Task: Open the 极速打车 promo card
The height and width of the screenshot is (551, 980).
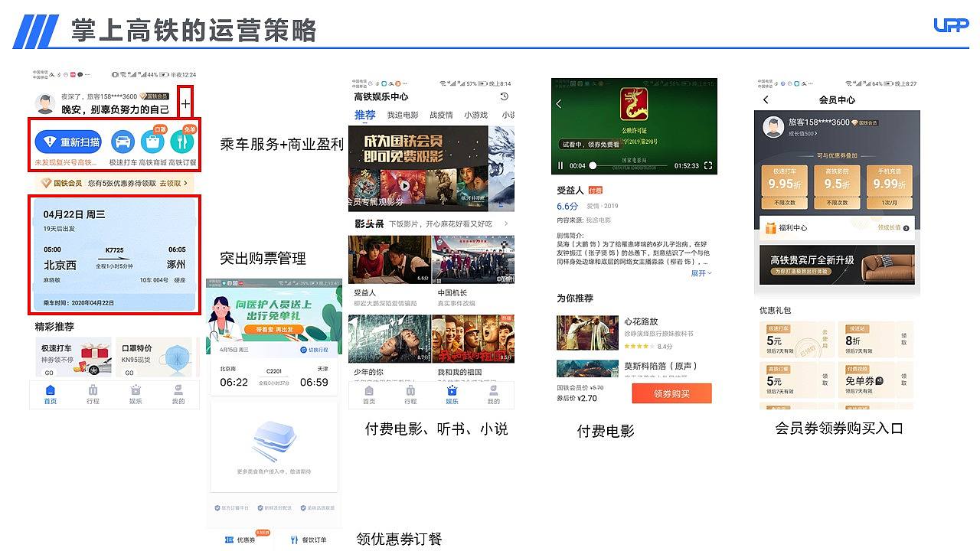Action: 73,357
